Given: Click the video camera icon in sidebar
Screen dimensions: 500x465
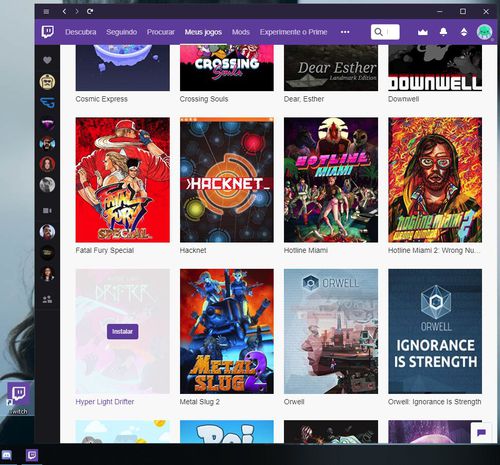Looking at the screenshot, I should tap(47, 211).
